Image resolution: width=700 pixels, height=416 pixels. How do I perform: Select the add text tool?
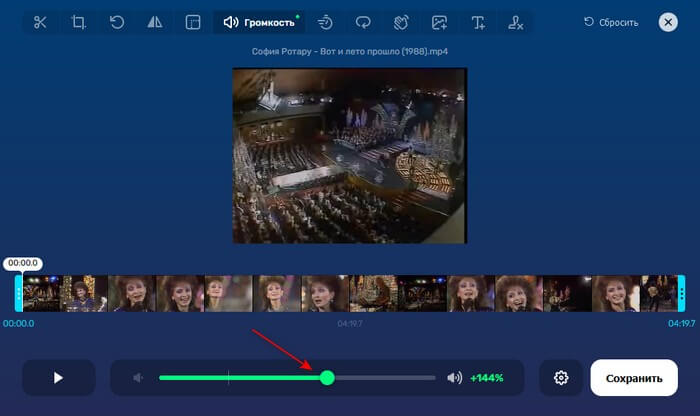(478, 22)
